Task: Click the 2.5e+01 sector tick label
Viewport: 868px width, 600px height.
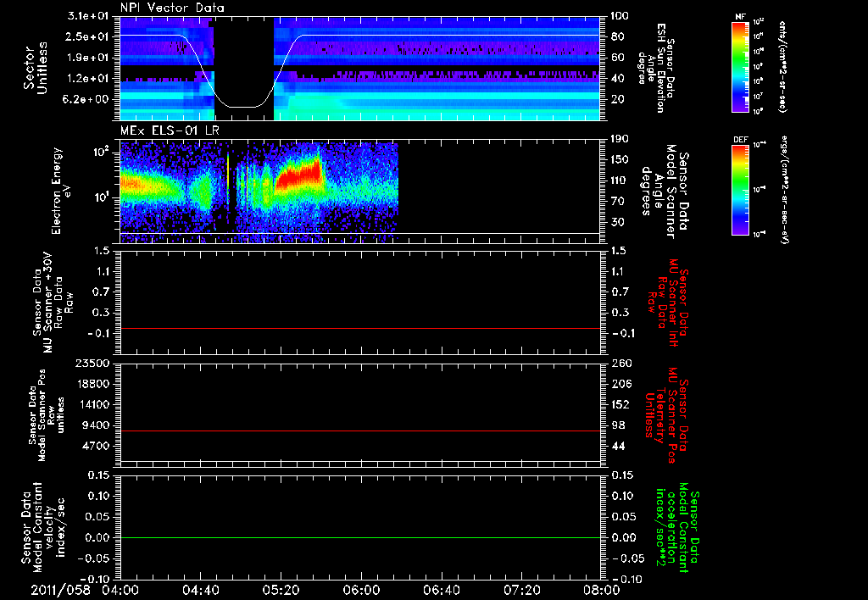Action: point(88,36)
